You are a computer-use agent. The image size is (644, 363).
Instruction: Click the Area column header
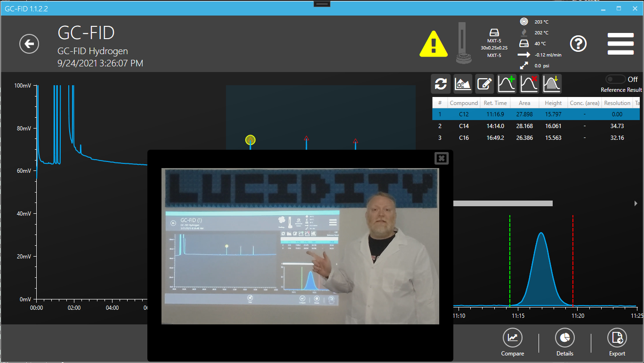(524, 103)
